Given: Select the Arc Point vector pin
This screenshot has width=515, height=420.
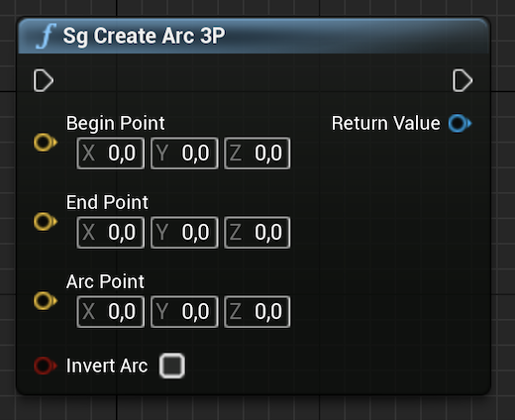Looking at the screenshot, I should pos(46,301).
